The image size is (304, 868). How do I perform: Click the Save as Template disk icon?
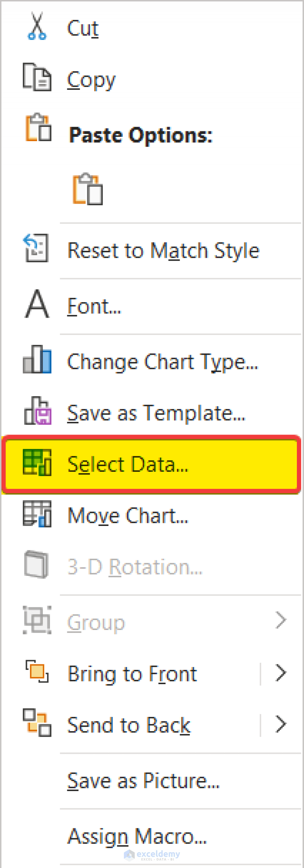(38, 412)
